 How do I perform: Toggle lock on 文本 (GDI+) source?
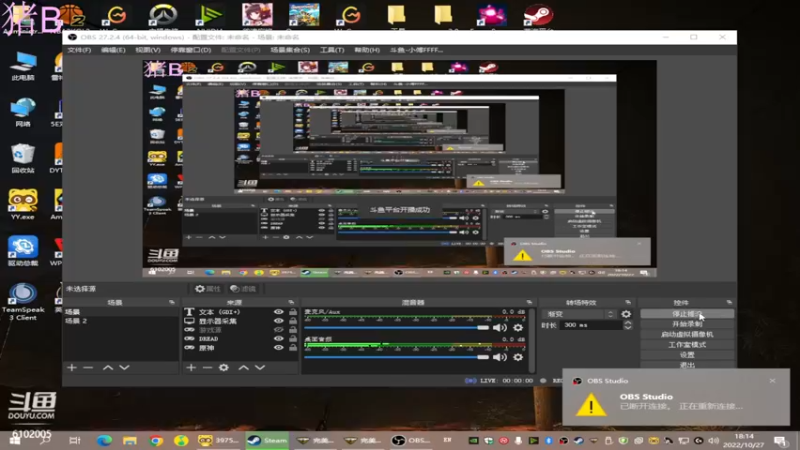coord(293,312)
